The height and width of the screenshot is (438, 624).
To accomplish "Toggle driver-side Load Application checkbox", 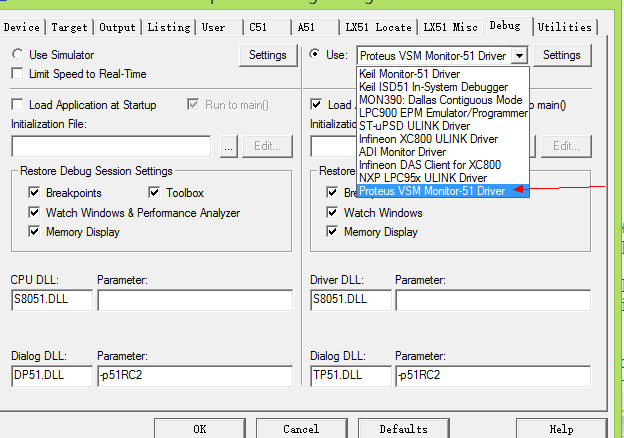I will 316,105.
